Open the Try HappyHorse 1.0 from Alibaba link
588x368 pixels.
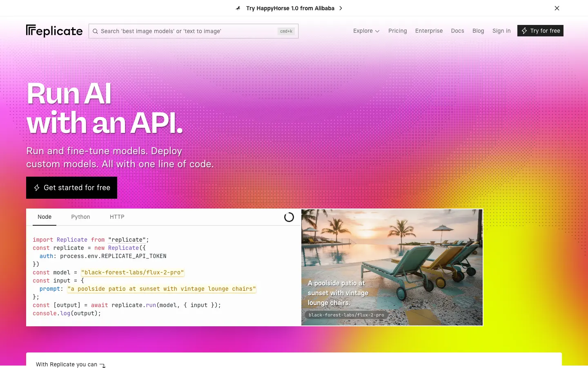point(290,8)
